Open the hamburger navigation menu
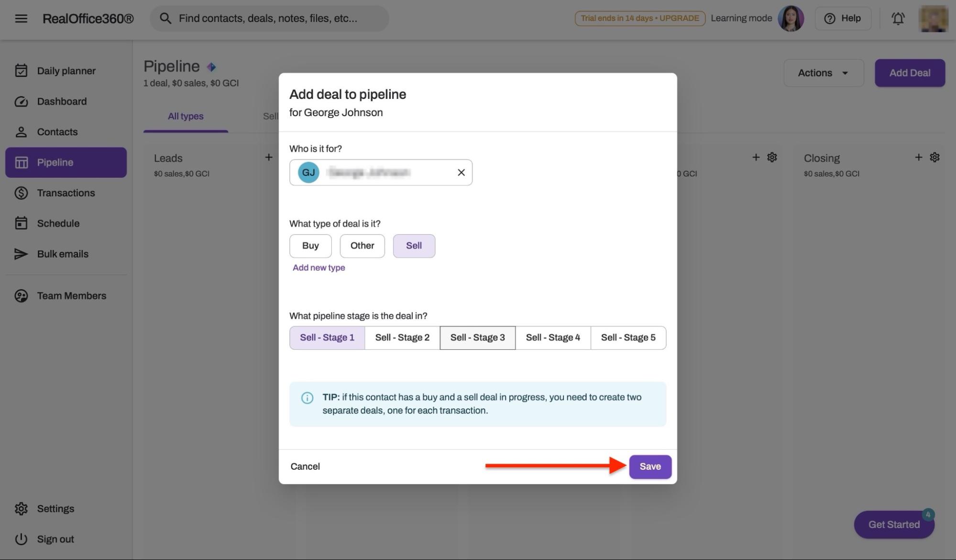 pyautogui.click(x=21, y=18)
